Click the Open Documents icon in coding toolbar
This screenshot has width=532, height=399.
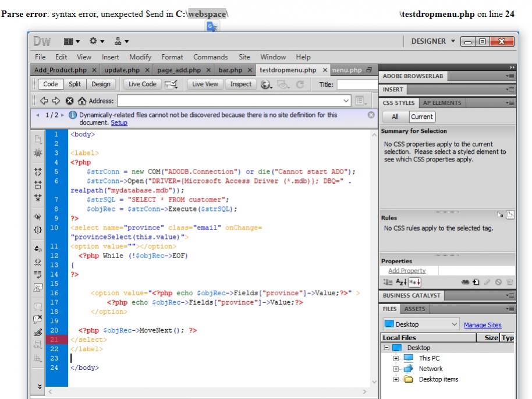[x=38, y=139]
